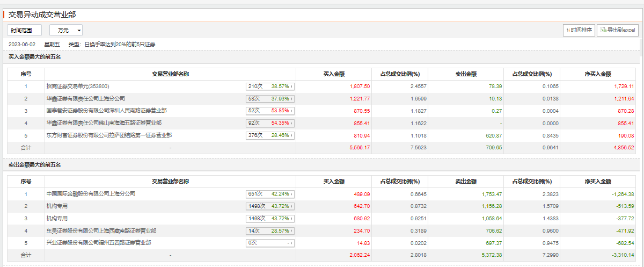Open the 52次 53.85% badge for 国泰君安
The width and height of the screenshot is (644, 267).
pos(270,111)
